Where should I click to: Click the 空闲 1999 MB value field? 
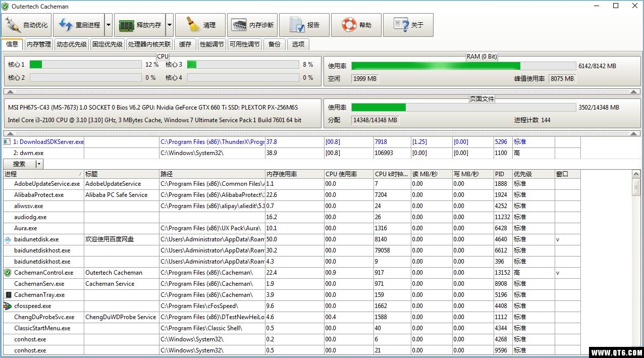click(x=365, y=79)
